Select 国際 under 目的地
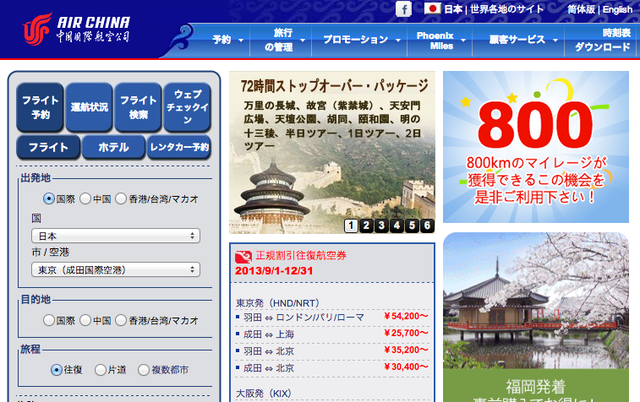The width and height of the screenshot is (640, 402). coord(49,320)
